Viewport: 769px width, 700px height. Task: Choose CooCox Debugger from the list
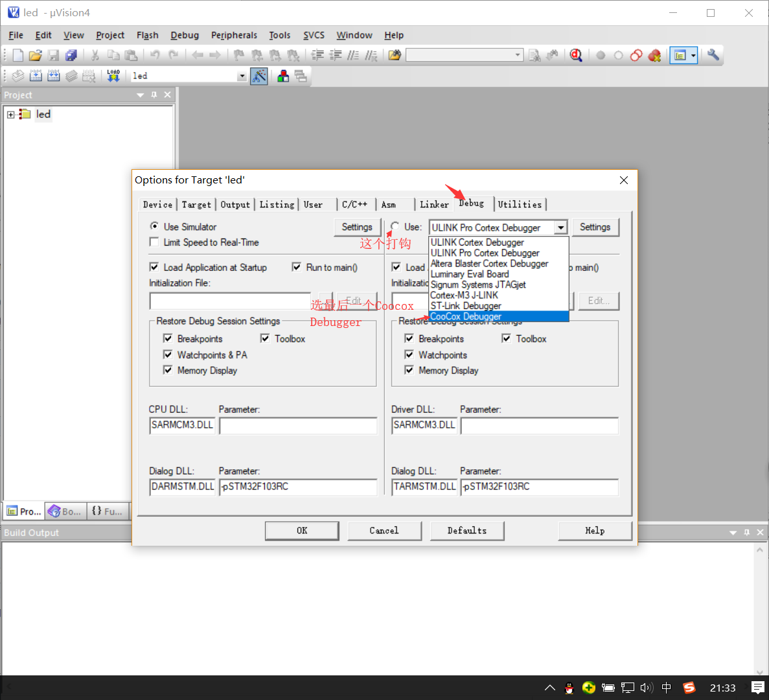498,316
